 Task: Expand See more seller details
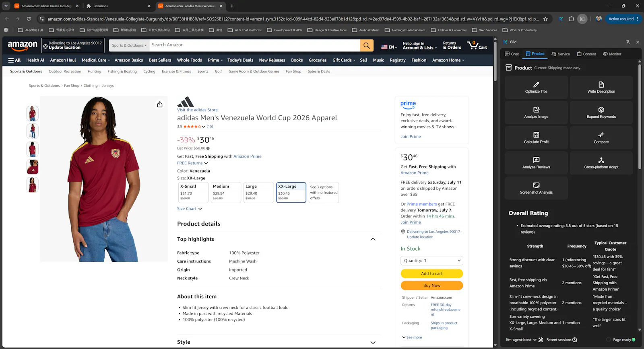pos(412,337)
